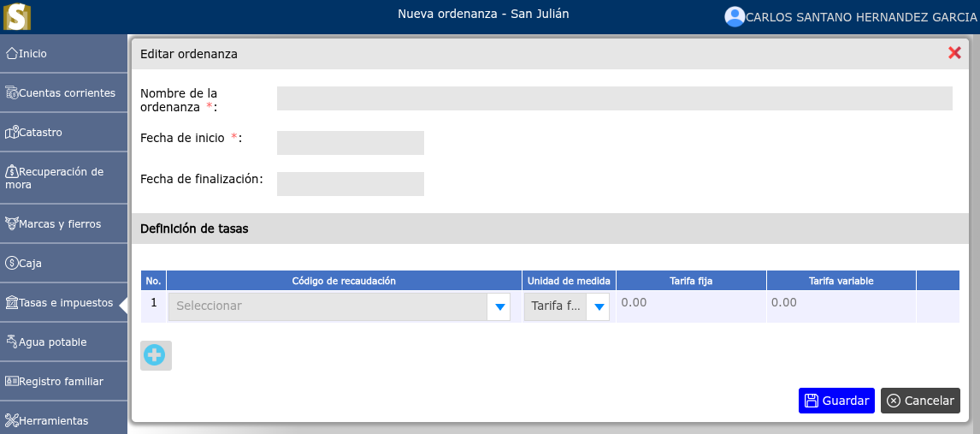Image resolution: width=980 pixels, height=434 pixels.
Task: Select Recuperación de mora in sidebar
Action: tap(63, 177)
